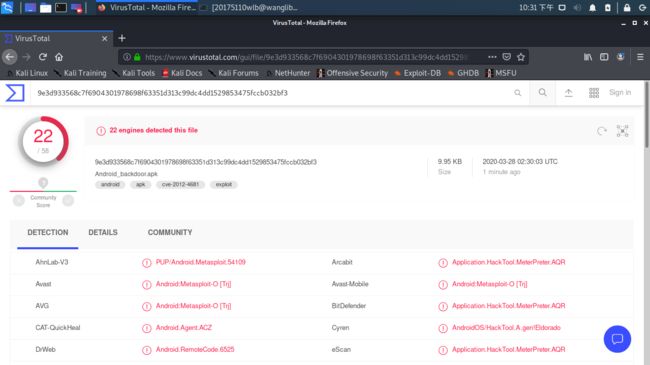Image resolution: width=650 pixels, height=365 pixels.
Task: Open the Kali Tools bookmark
Action: (134, 73)
